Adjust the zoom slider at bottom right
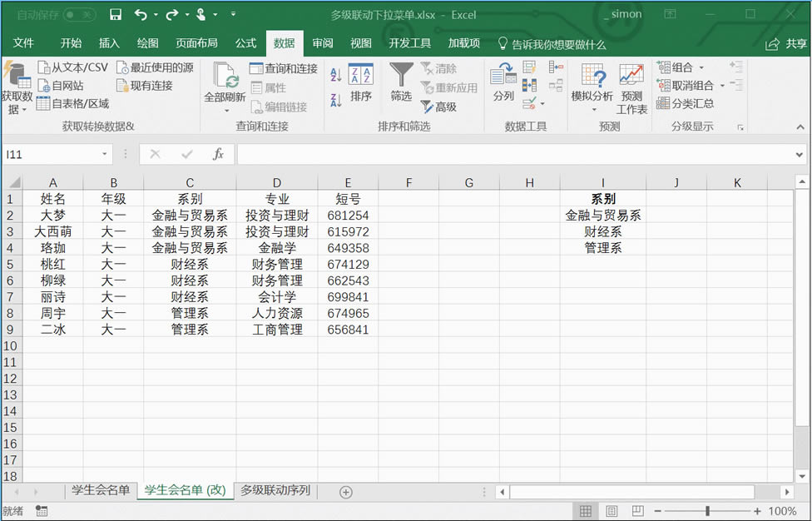 (x=709, y=511)
